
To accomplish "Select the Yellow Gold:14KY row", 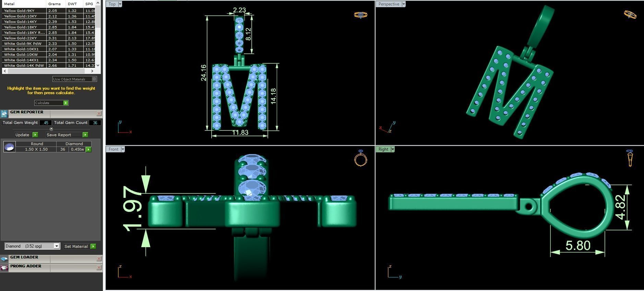I will pyautogui.click(x=49, y=22).
